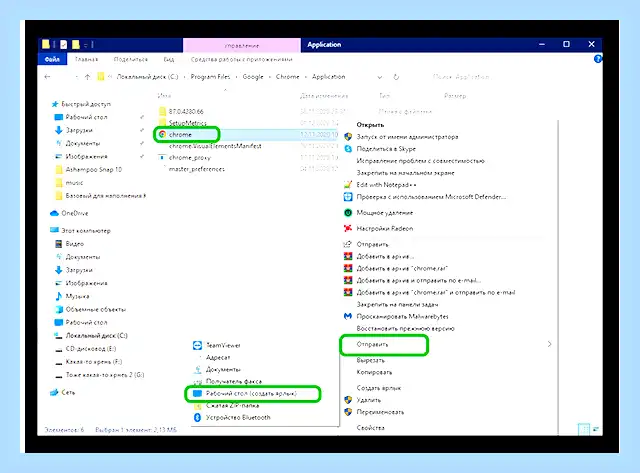The height and width of the screenshot is (473, 640).
Task: Choose Удалить in the context menu
Action: pos(369,400)
